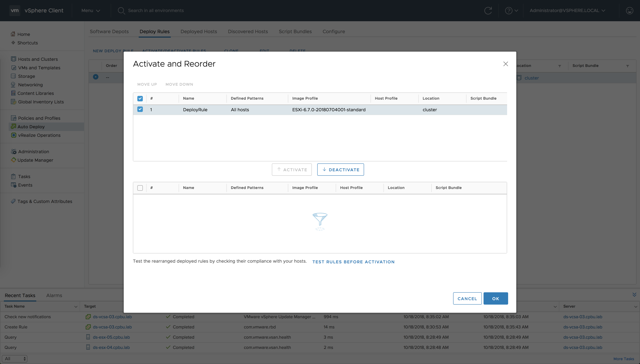Click the Tasks icon in sidebar

pos(13,176)
